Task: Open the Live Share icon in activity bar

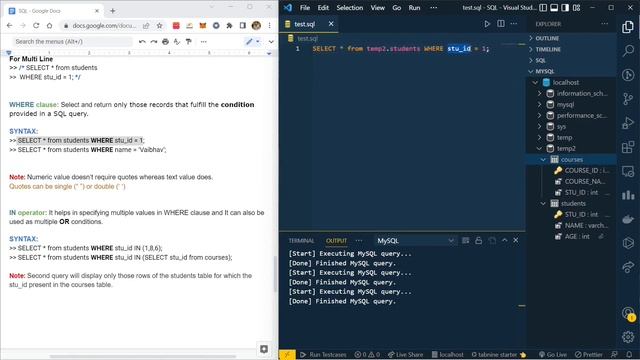Action: pos(628,267)
